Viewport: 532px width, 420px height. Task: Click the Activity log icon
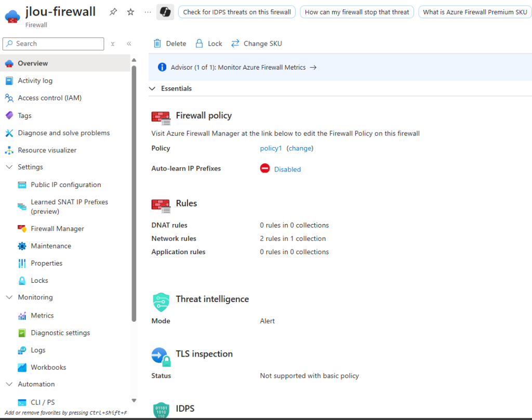click(9, 81)
